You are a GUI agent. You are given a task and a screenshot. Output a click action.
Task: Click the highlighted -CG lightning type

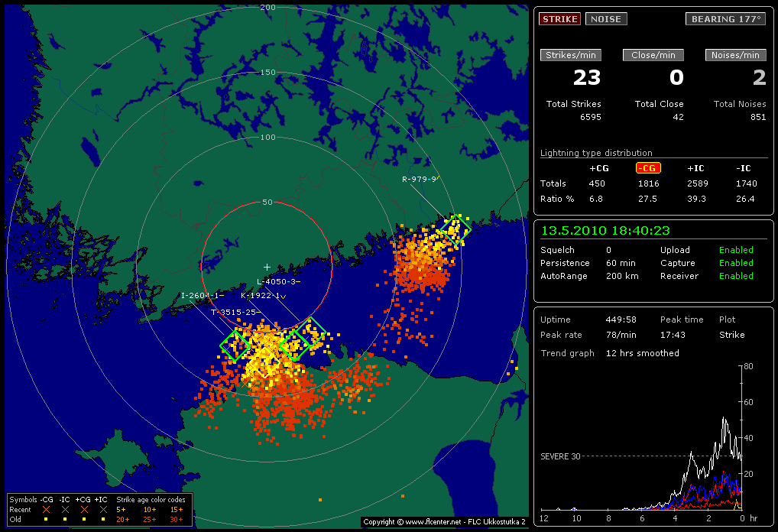point(647,168)
